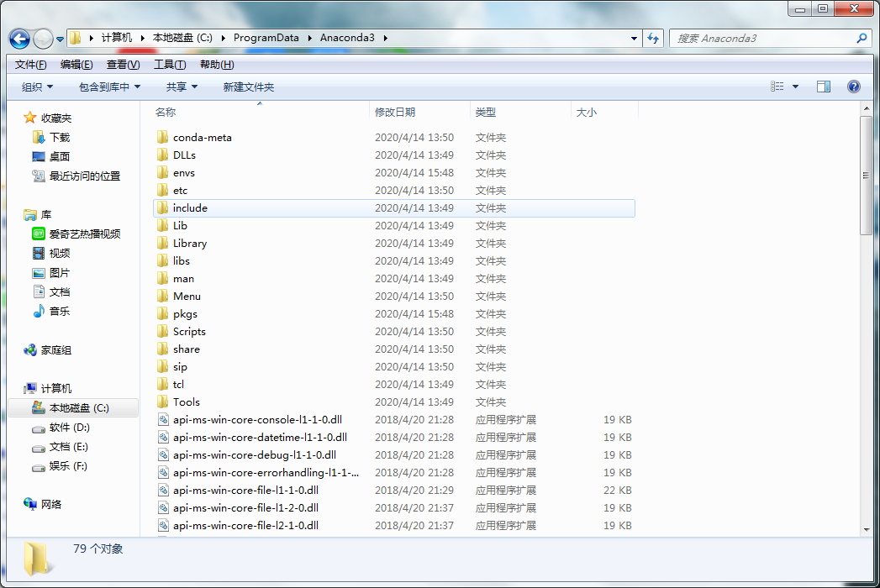Select the DLLs folder icon
This screenshot has width=880, height=588.
[x=163, y=155]
